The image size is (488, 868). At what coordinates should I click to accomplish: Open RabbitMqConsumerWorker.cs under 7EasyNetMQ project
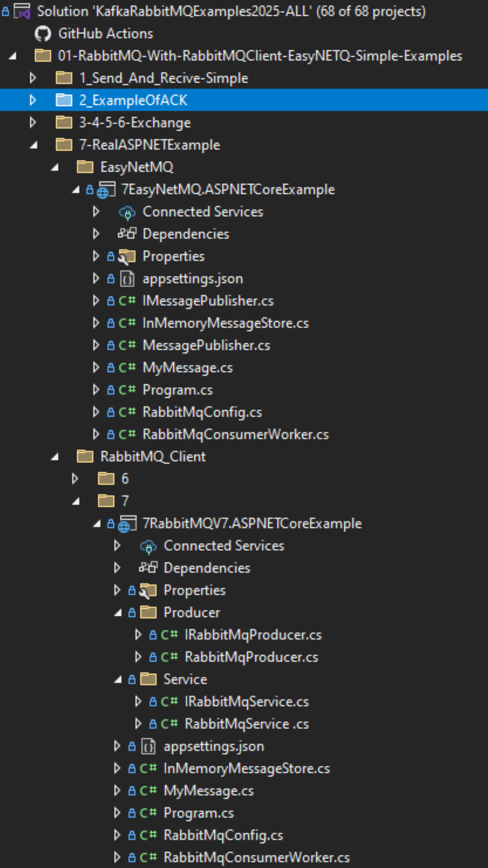click(x=236, y=434)
